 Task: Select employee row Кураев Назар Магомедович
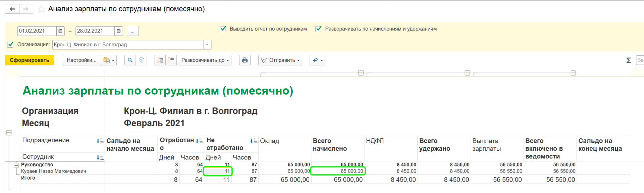pos(54,171)
